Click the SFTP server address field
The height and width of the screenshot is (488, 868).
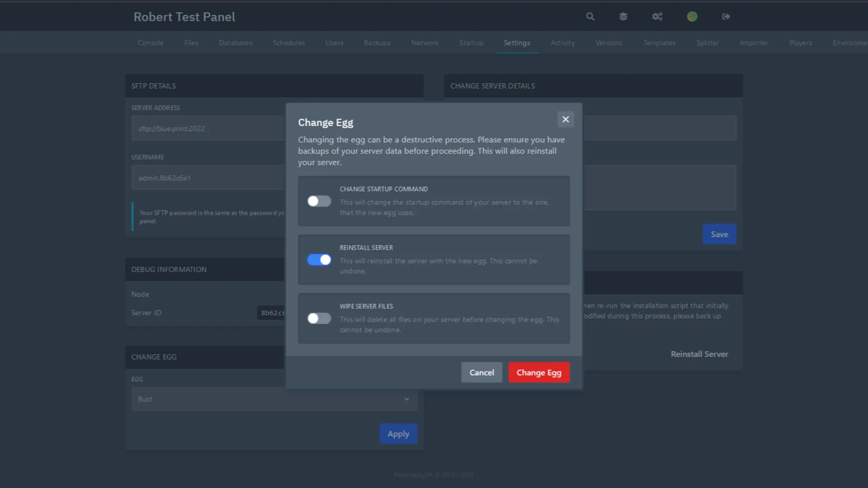pyautogui.click(x=208, y=129)
